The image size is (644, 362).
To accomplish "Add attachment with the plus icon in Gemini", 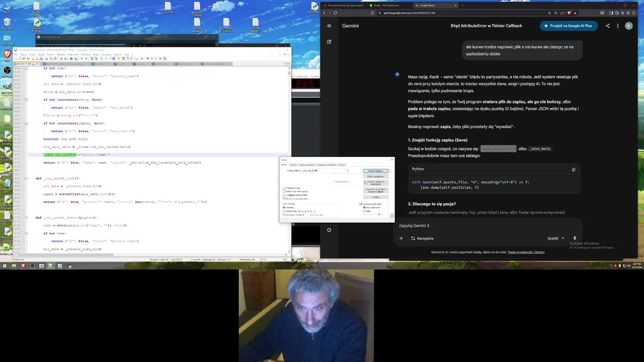I will [401, 238].
